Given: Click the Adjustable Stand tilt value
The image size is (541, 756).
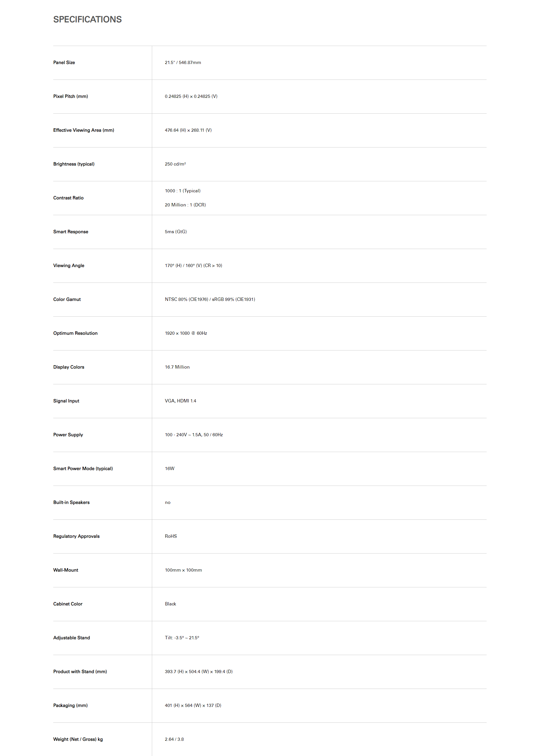Looking at the screenshot, I should (182, 638).
